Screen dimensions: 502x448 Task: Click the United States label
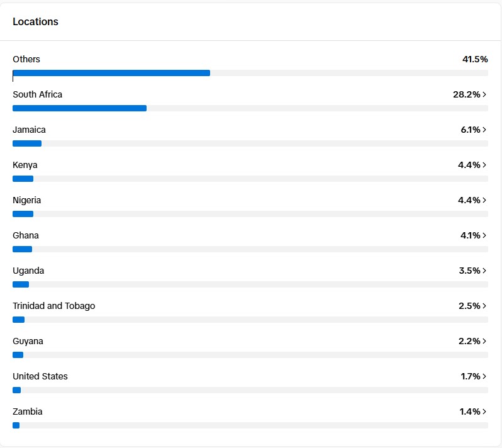40,376
